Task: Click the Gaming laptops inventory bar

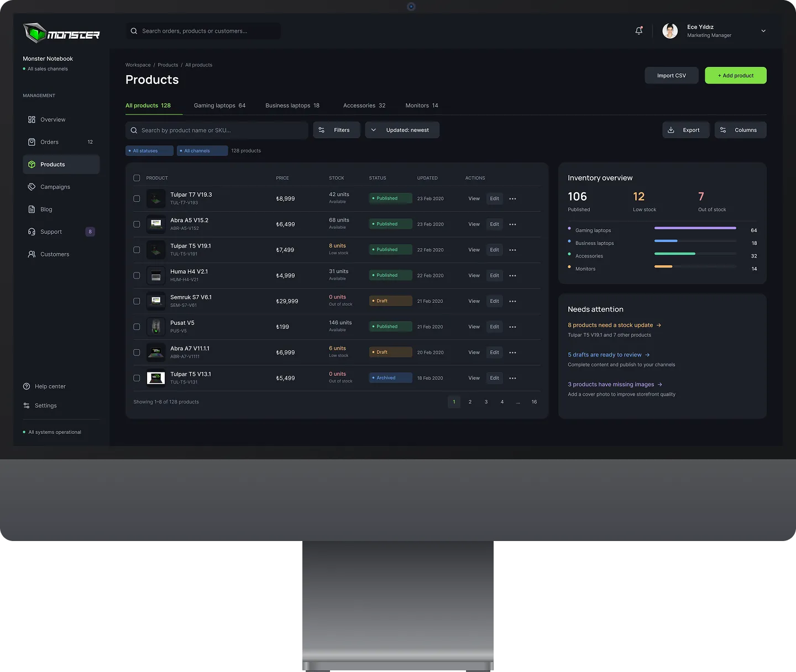Action: (695, 228)
